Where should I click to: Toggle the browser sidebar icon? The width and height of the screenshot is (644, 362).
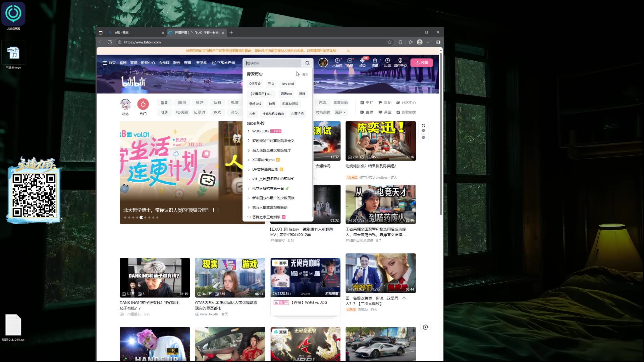click(x=438, y=42)
